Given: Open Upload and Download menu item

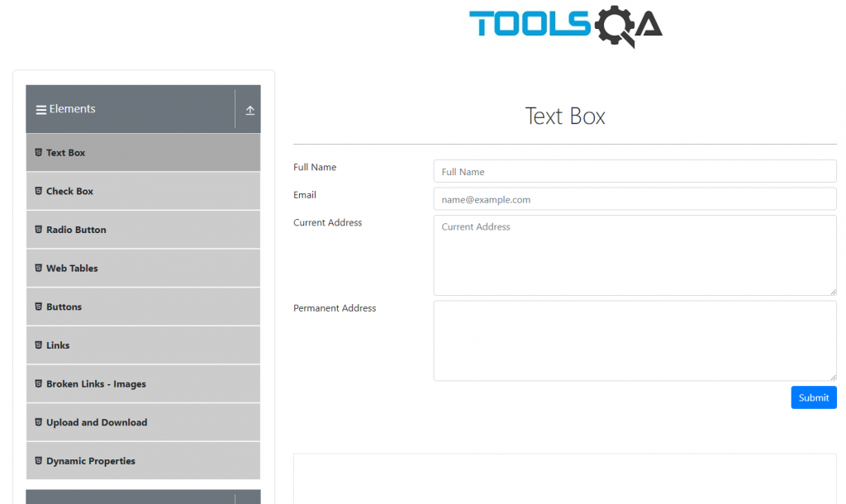Looking at the screenshot, I should click(143, 422).
